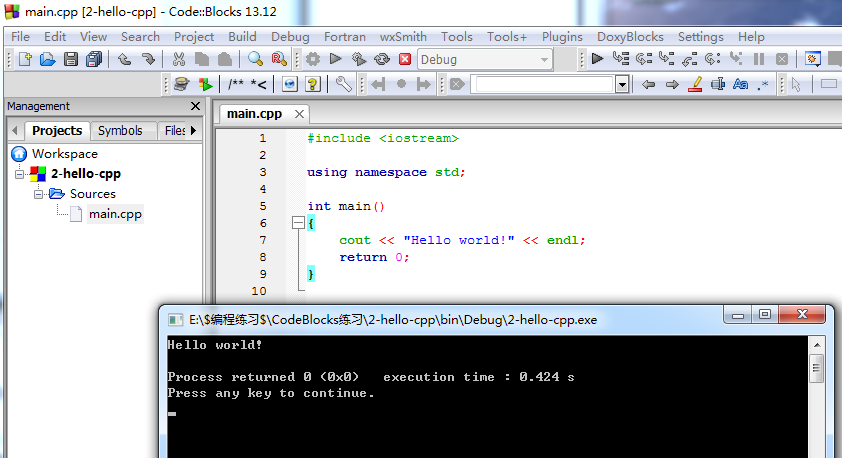This screenshot has height=458, width=842.
Task: Click the console window scrollbar
Action: [x=817, y=368]
